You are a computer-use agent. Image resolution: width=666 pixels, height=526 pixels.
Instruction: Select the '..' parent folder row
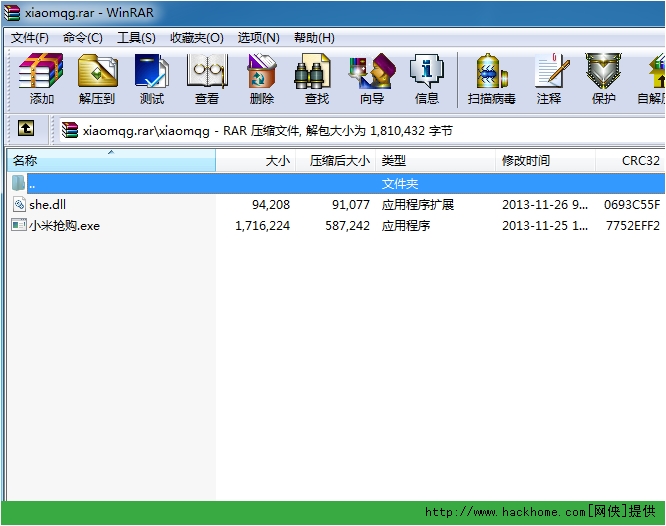(346, 184)
